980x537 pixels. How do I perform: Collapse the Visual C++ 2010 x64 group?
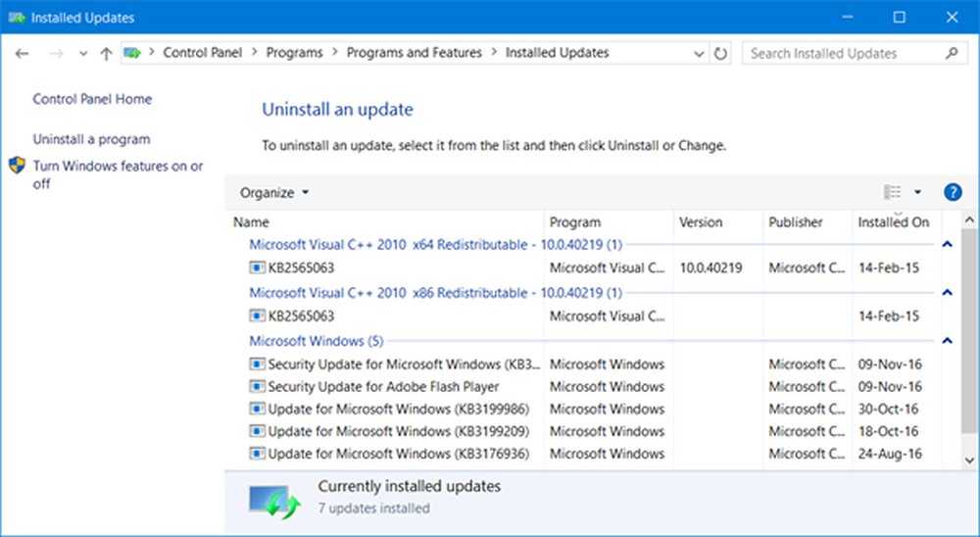click(947, 244)
